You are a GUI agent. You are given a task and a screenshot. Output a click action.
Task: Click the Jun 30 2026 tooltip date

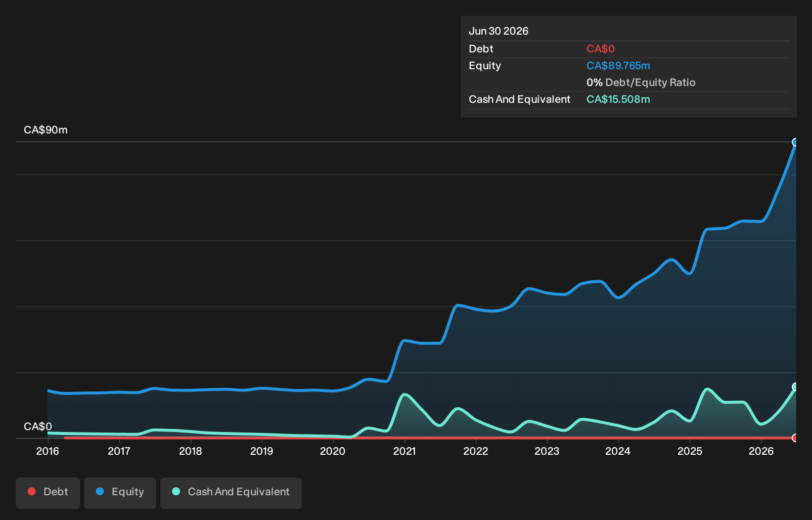coord(498,31)
